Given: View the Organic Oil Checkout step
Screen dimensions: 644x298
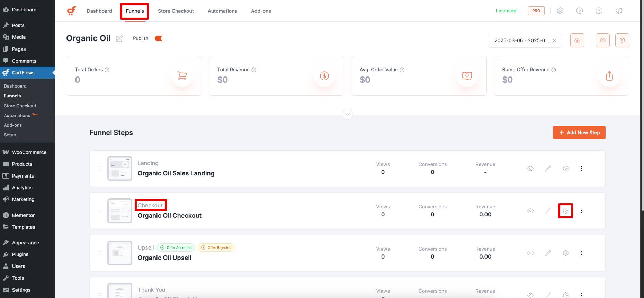Looking at the screenshot, I should coord(530,211).
